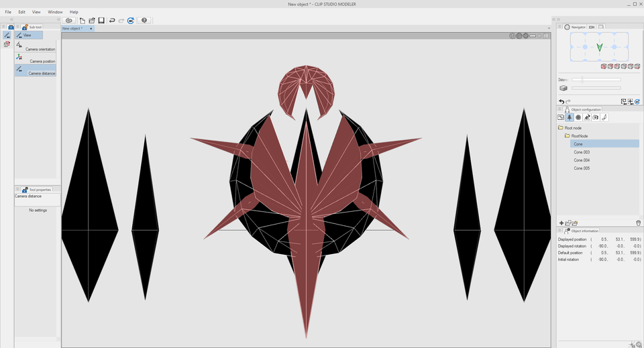The image size is (644, 348).
Task: Open Object configuration tab
Action: click(582, 109)
